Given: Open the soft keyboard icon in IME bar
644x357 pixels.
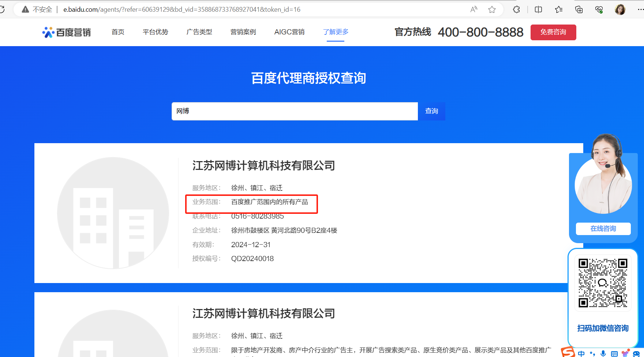Looking at the screenshot, I should [614, 354].
